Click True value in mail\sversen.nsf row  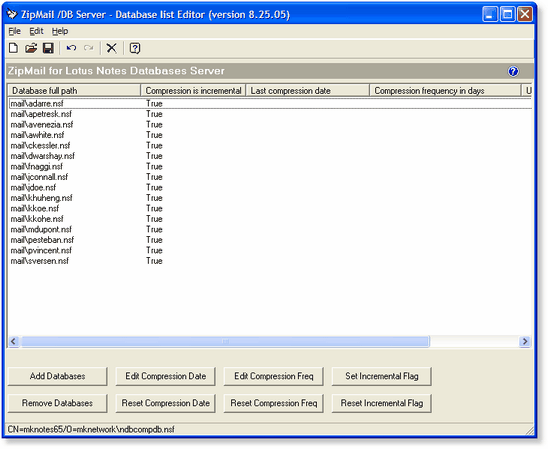tap(154, 261)
